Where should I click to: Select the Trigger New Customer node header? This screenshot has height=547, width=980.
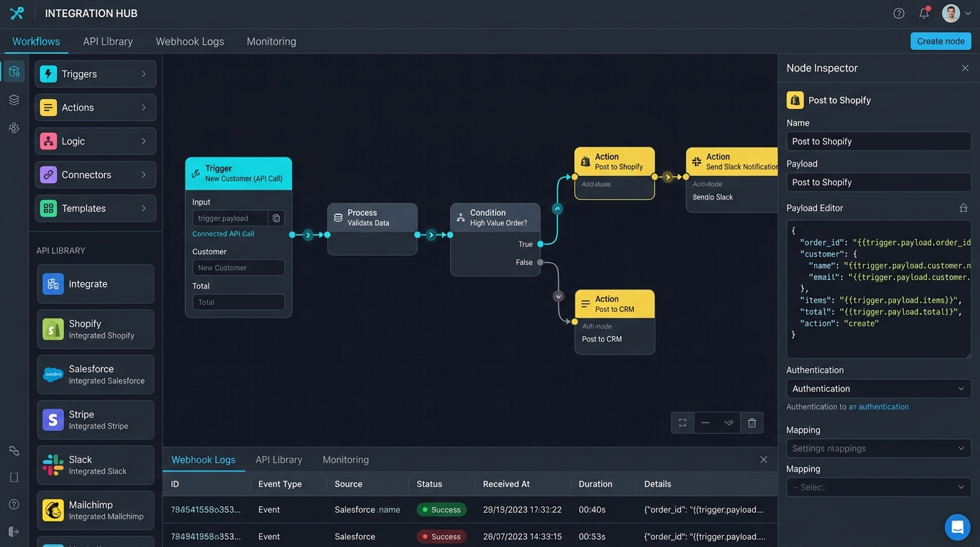pos(239,173)
